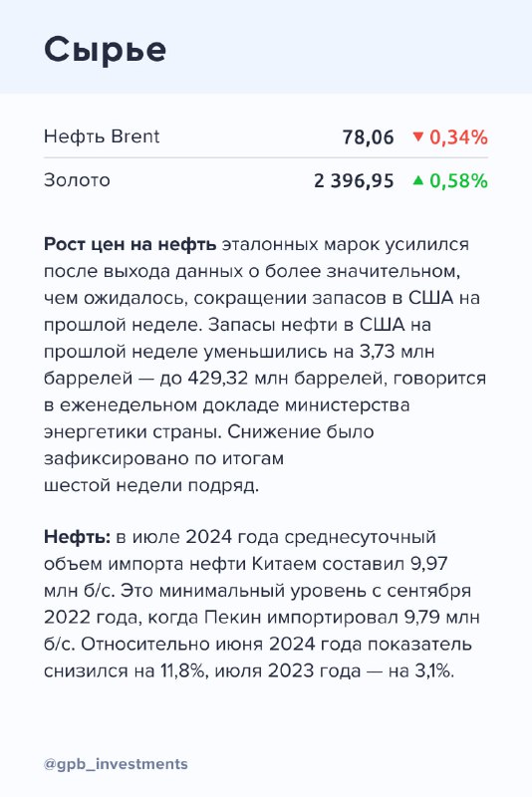Click the 11,8% decline figure

pyautogui.click(x=183, y=671)
